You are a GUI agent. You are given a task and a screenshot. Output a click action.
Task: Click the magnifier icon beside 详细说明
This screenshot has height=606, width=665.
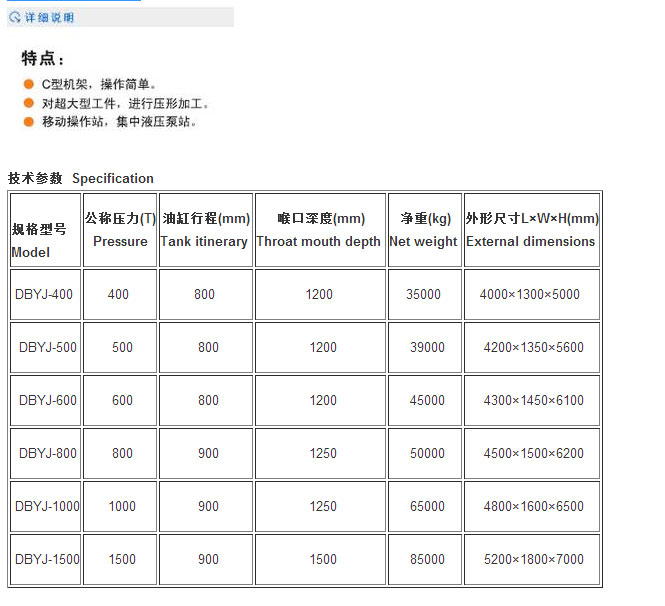(15, 17)
